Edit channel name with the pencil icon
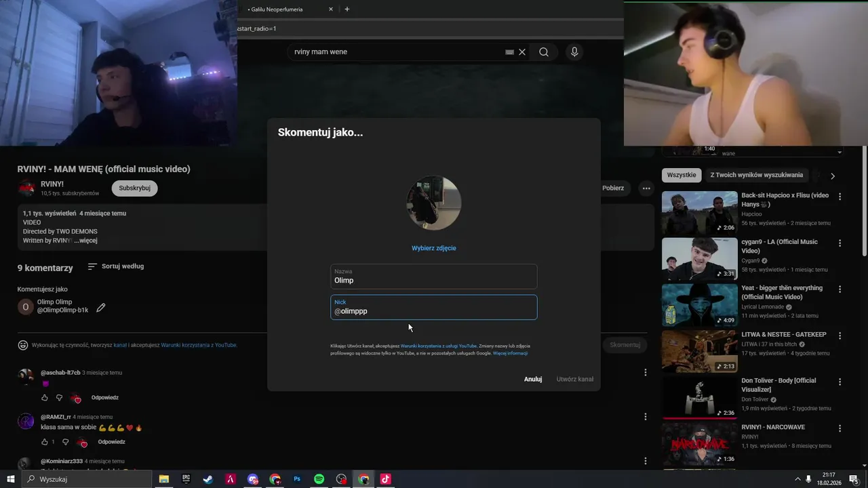This screenshot has width=868, height=488. click(x=101, y=308)
